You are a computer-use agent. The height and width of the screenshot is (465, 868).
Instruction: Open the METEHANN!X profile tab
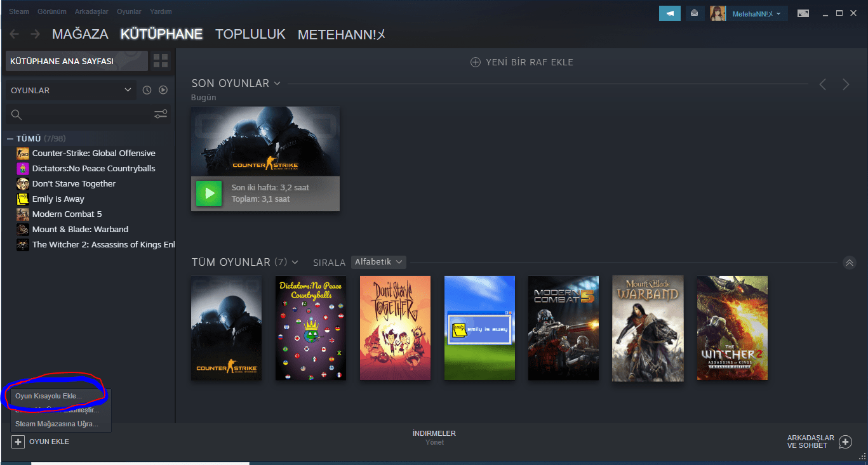[x=342, y=34]
